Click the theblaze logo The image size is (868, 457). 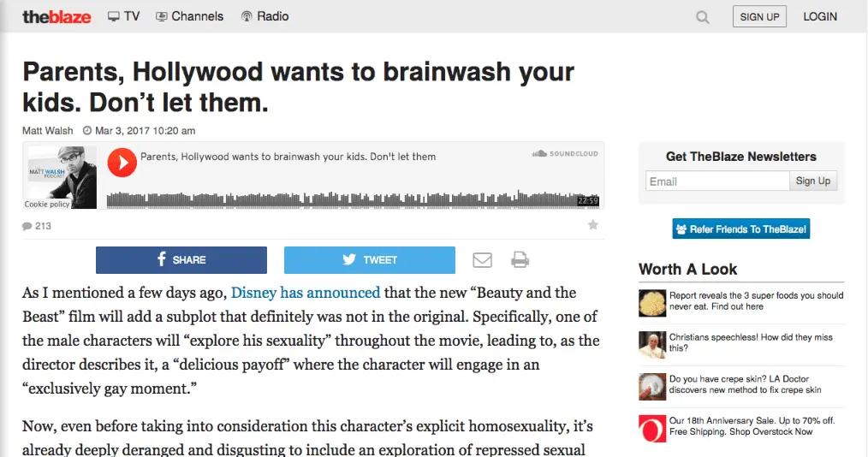click(x=56, y=16)
